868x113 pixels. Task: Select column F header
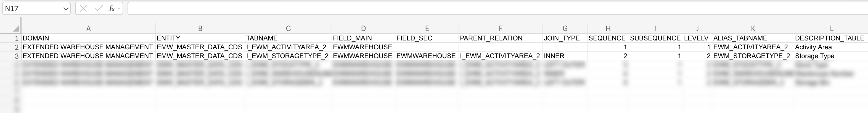click(x=500, y=29)
